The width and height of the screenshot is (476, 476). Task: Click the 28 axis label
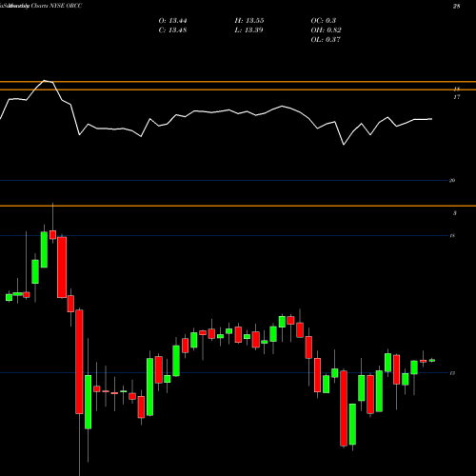pos(456,6)
